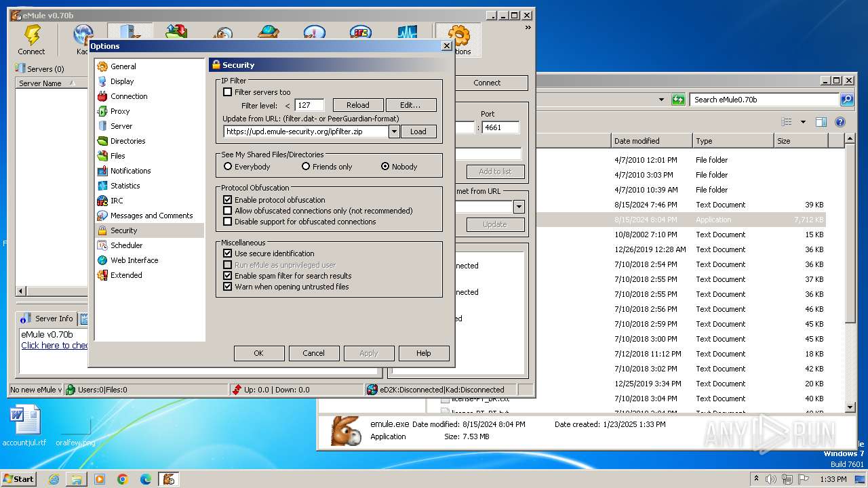868x488 pixels.
Task: Check Disable support for obfuscated connections
Action: coord(228,222)
